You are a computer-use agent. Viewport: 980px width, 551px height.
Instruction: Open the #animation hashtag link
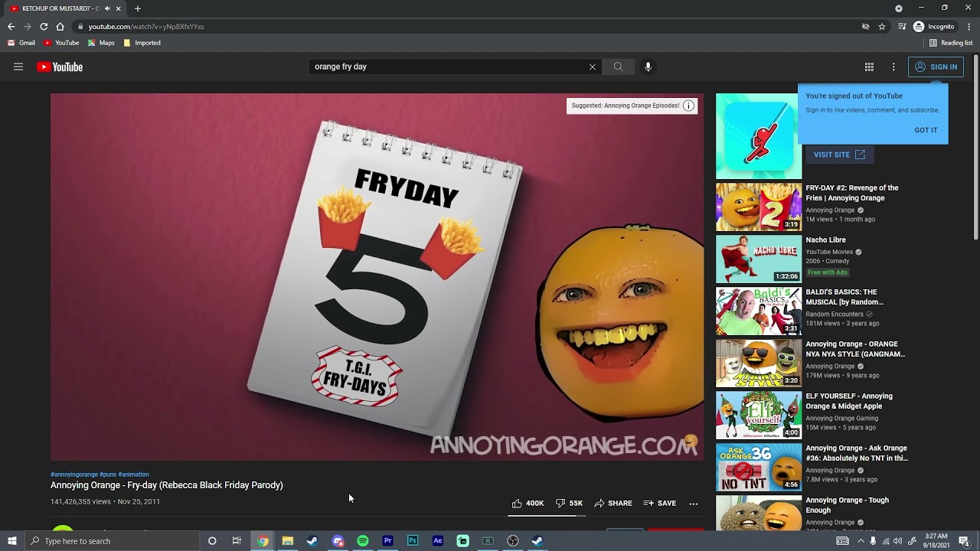tap(133, 474)
